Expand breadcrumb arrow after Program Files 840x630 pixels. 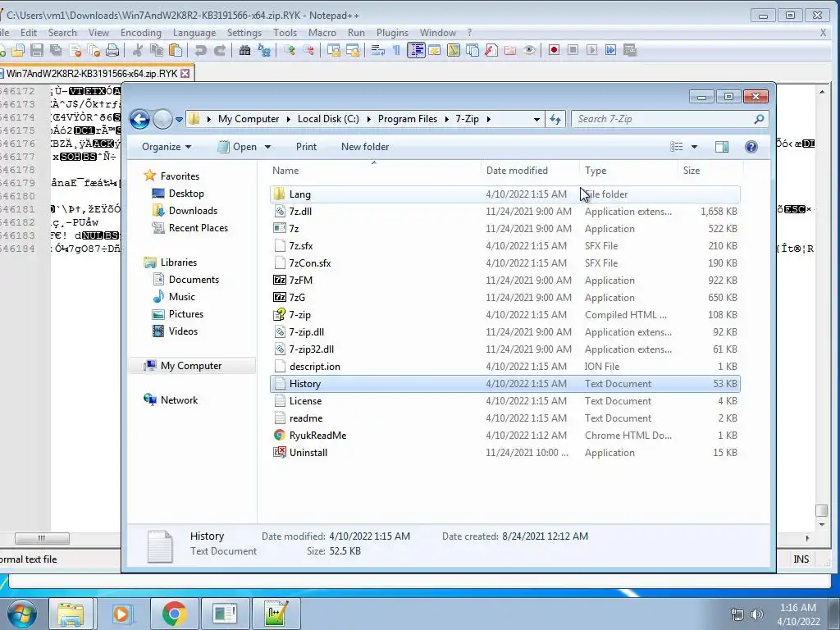[x=446, y=119]
